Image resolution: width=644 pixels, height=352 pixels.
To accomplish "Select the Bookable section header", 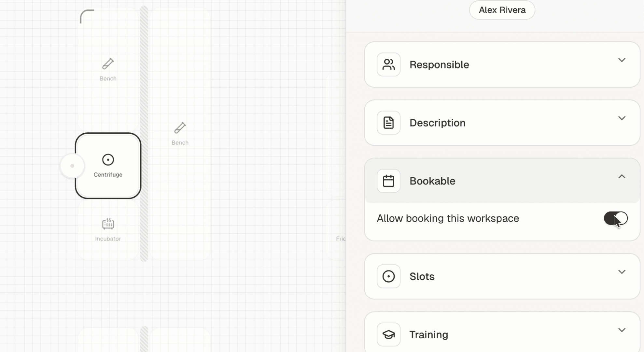I will click(501, 181).
